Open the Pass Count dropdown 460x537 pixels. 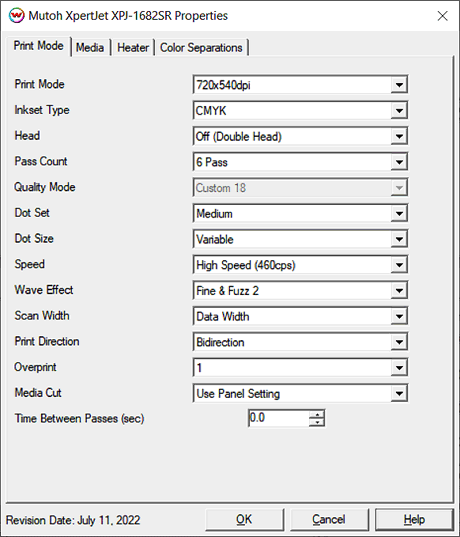pos(300,162)
